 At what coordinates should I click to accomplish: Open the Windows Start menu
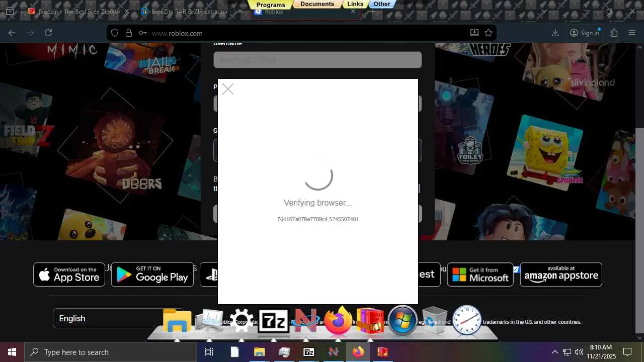[x=12, y=352]
